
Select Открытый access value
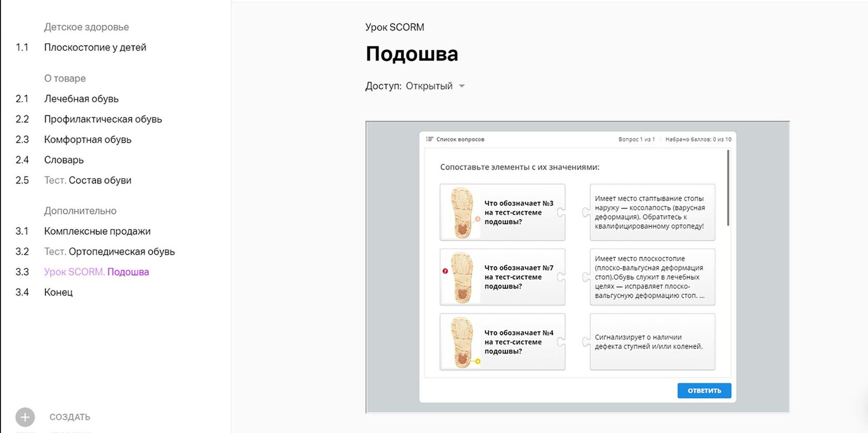point(429,86)
